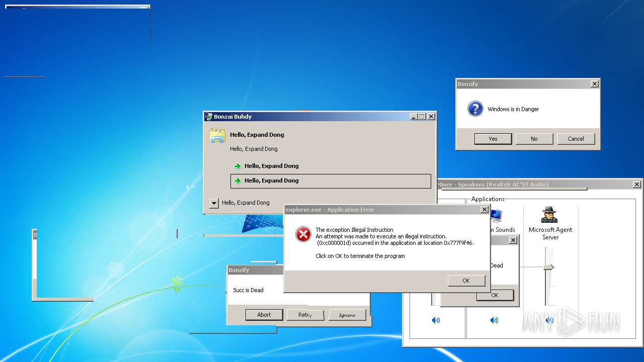Click the red error X icon in explorer.exe dialog
The height and width of the screenshot is (362, 644).
pyautogui.click(x=303, y=234)
